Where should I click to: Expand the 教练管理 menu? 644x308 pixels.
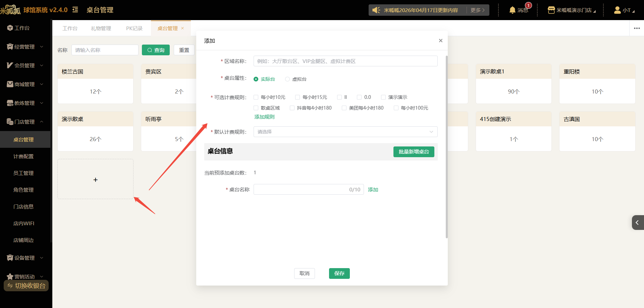pos(42,103)
